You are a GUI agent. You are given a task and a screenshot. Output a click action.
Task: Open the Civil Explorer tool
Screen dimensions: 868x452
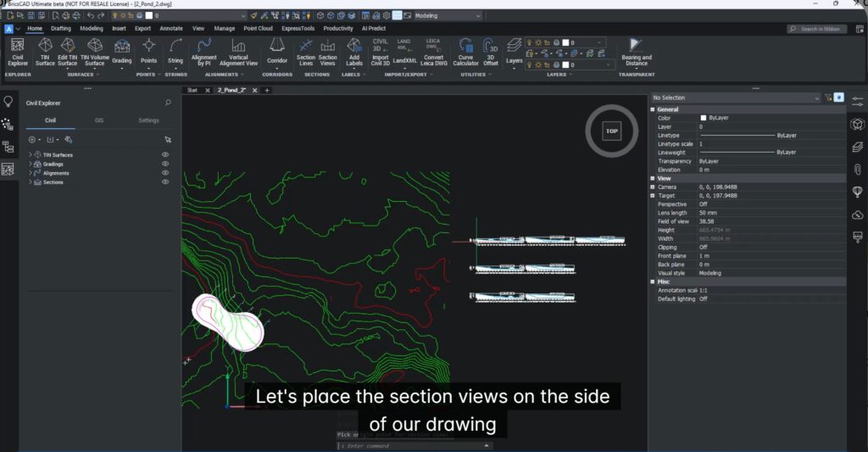click(x=18, y=51)
